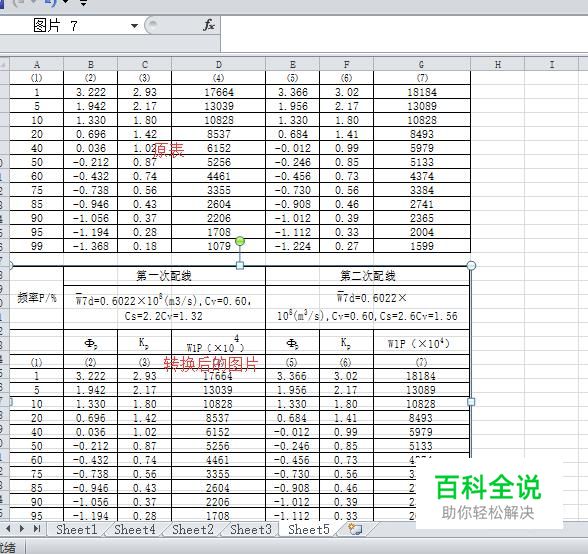The image size is (588, 554).
Task: Click the 频率P/% label in picture
Action: click(36, 298)
